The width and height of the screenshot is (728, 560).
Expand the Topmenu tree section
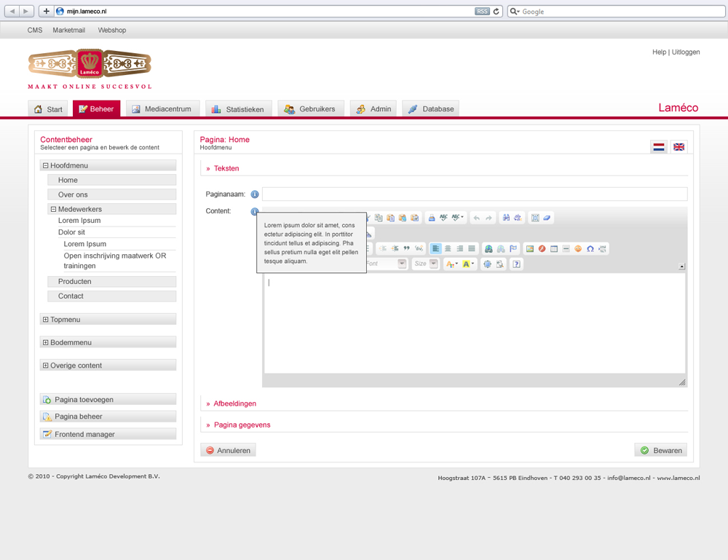click(x=46, y=320)
